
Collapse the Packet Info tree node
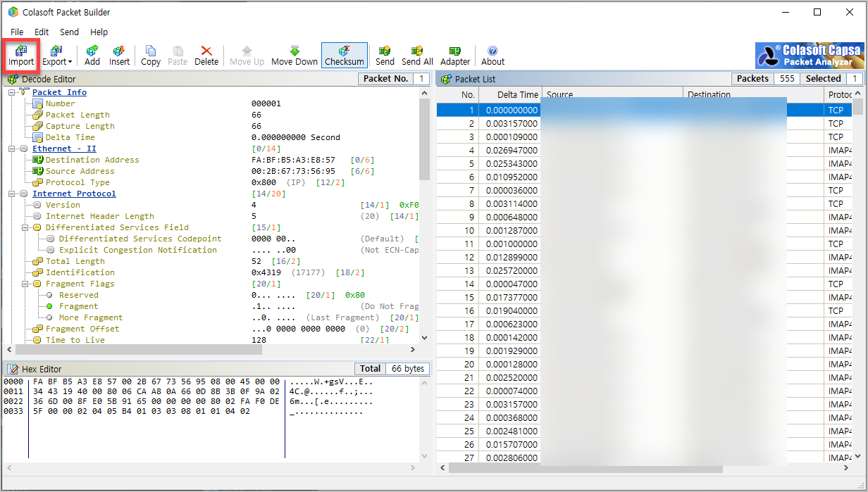[x=11, y=92]
